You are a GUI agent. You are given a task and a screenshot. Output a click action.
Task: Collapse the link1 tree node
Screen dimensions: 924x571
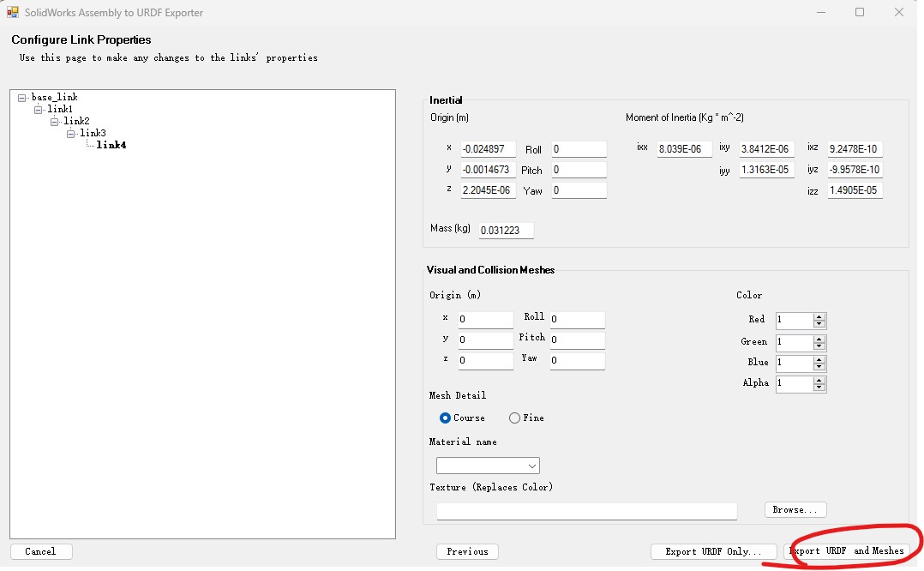(x=39, y=111)
